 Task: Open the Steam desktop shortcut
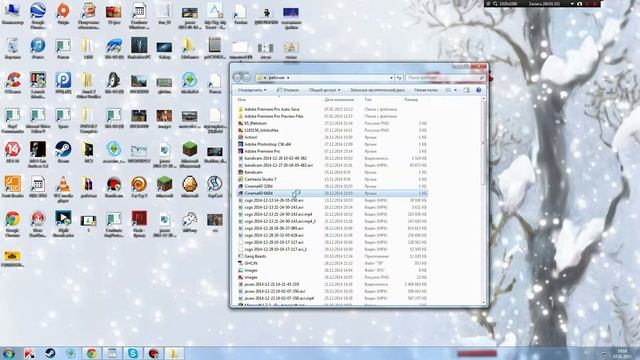tap(63, 152)
